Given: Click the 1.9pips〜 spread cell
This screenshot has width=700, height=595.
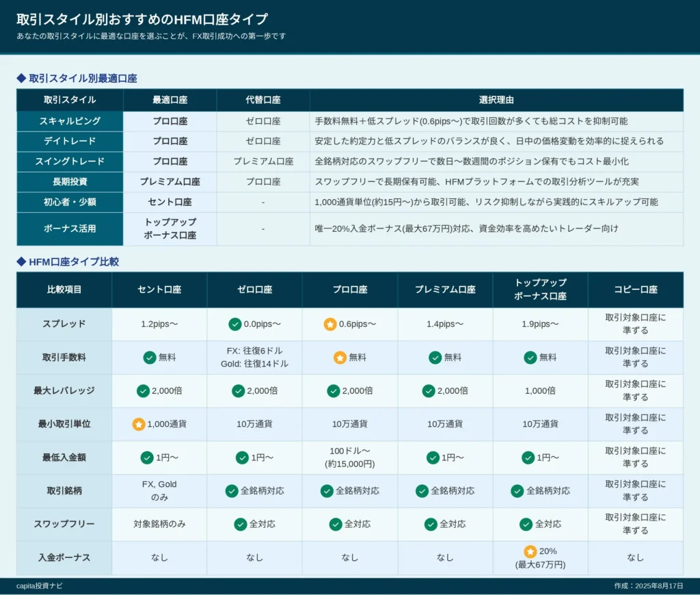Looking at the screenshot, I should 540,324.
